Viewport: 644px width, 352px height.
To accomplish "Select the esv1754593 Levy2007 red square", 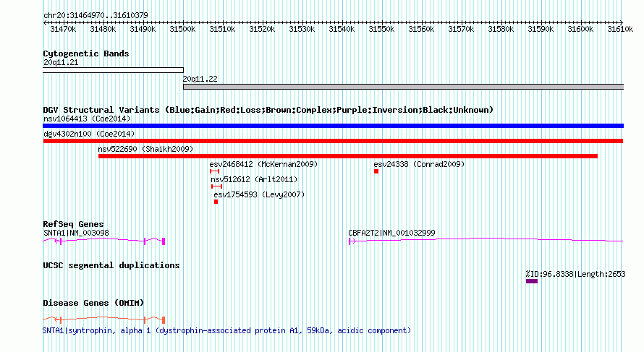I will point(216,202).
